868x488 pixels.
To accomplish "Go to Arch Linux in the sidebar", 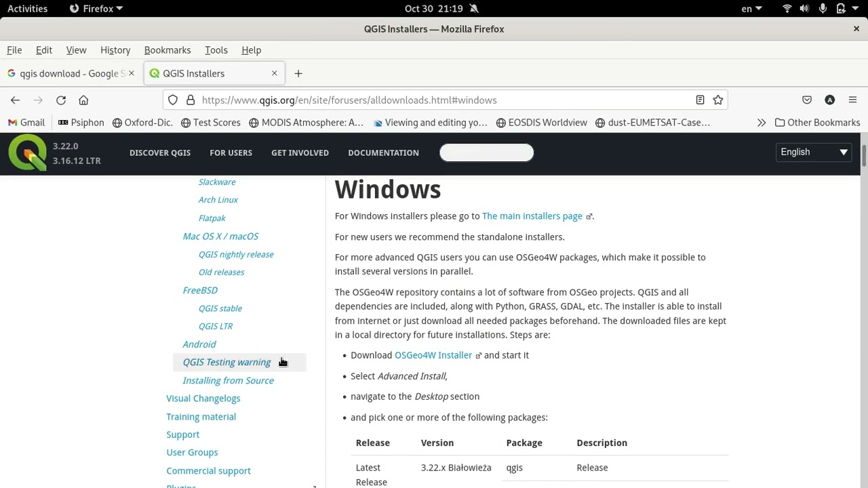I will pyautogui.click(x=218, y=200).
